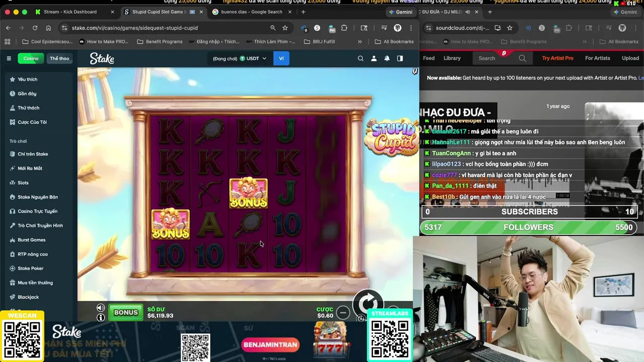
Task: Click Try Artist Pro on SoundCloud
Action: [x=557, y=58]
